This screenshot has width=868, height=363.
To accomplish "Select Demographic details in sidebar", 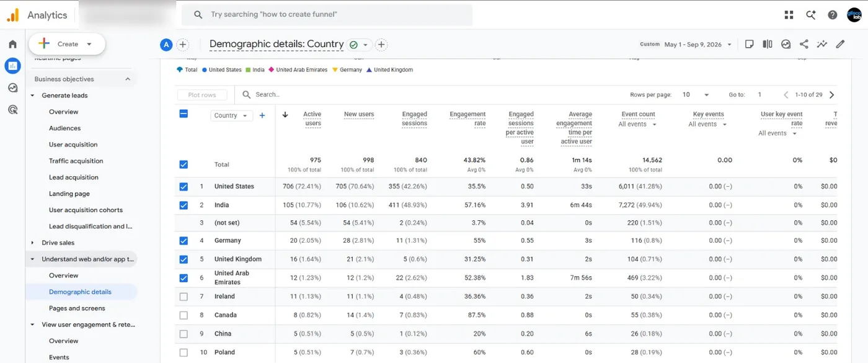I will [81, 292].
